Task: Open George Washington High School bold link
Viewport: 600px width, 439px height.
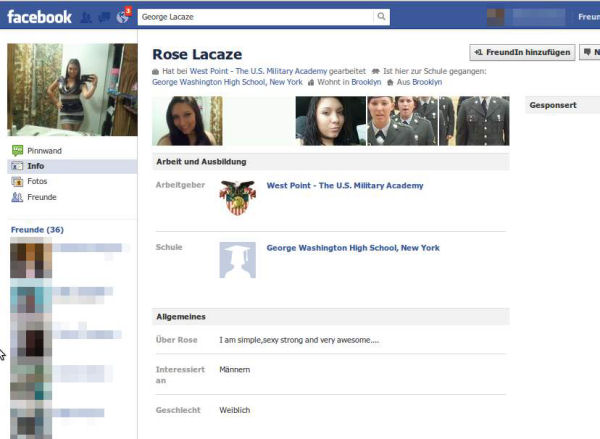Action: tap(353, 248)
